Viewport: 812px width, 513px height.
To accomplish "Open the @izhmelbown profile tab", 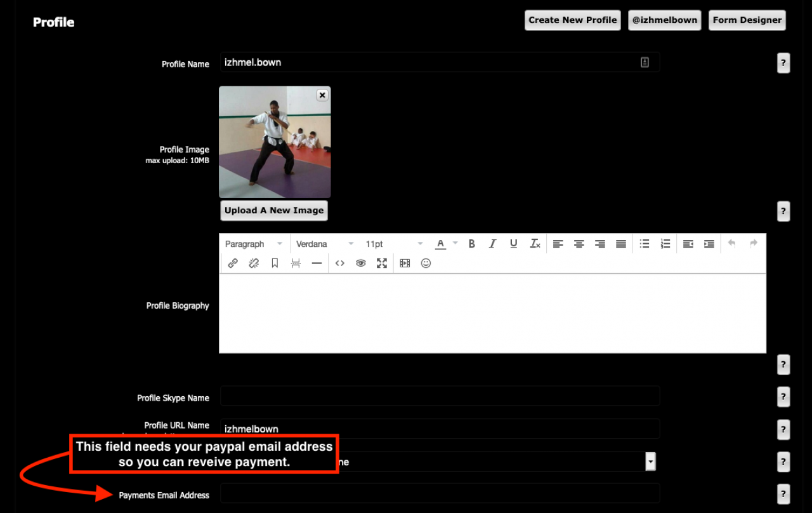I will tap(664, 20).
